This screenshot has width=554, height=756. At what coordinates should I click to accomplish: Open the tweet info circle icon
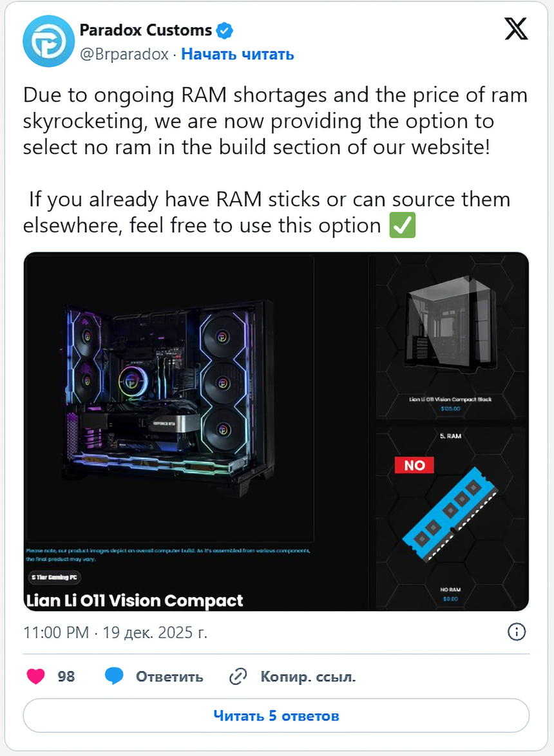pyautogui.click(x=517, y=632)
